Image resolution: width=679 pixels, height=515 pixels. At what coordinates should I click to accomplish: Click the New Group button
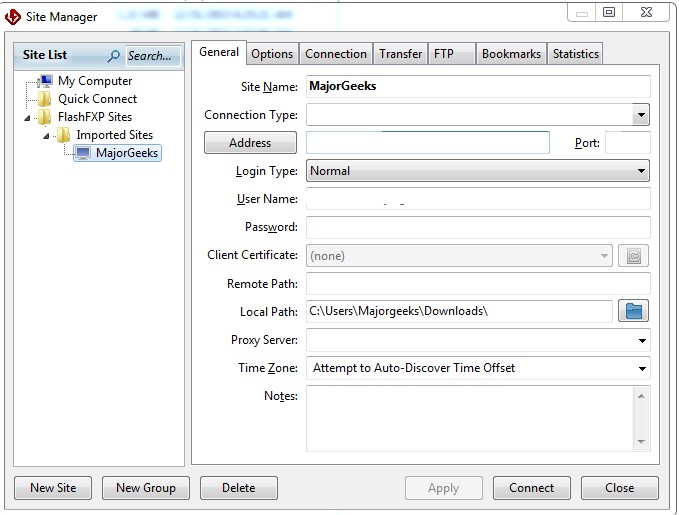pos(146,488)
